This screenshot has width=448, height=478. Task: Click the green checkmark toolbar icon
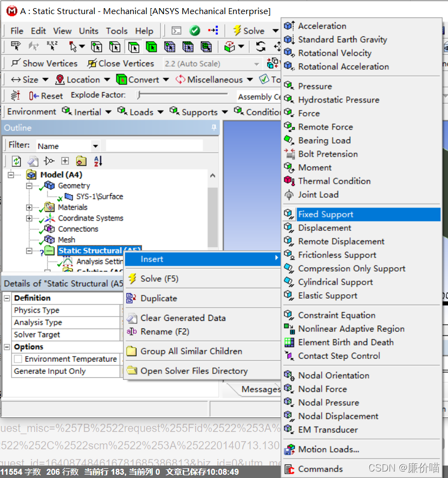point(194,30)
